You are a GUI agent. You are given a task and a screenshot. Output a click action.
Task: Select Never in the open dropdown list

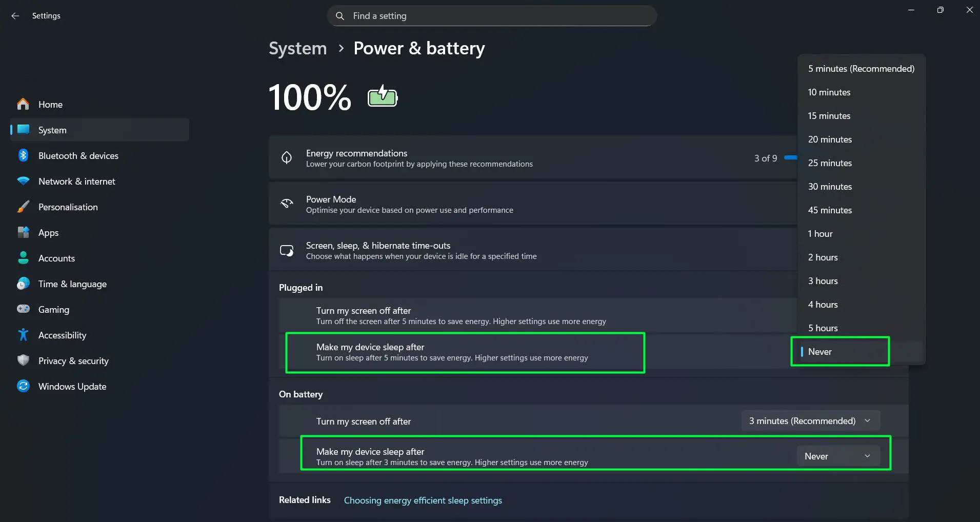839,351
